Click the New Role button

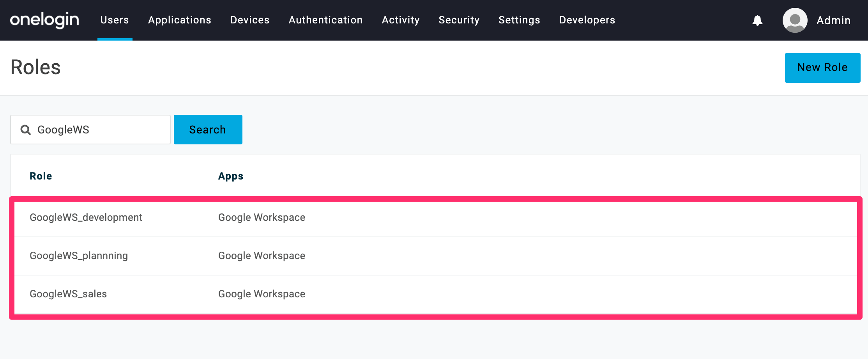point(822,68)
